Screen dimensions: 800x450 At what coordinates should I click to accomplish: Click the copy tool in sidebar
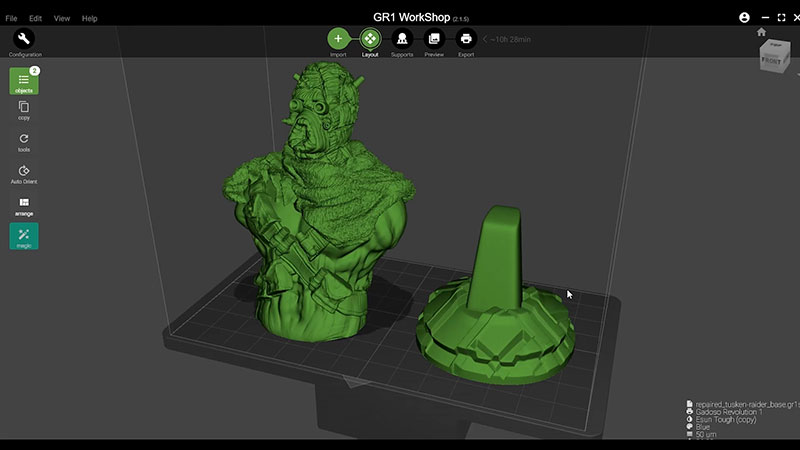(24, 110)
